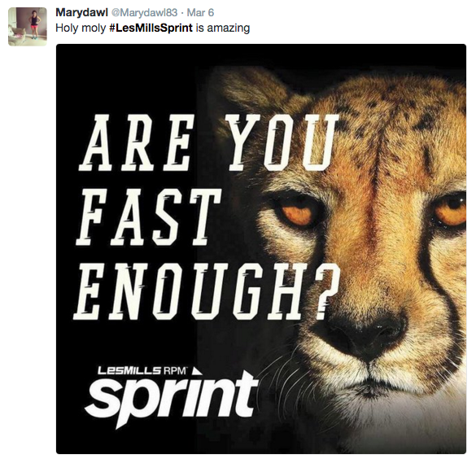This screenshot has width=476, height=463.
Task: Click the Marydawl display name
Action: pos(82,12)
